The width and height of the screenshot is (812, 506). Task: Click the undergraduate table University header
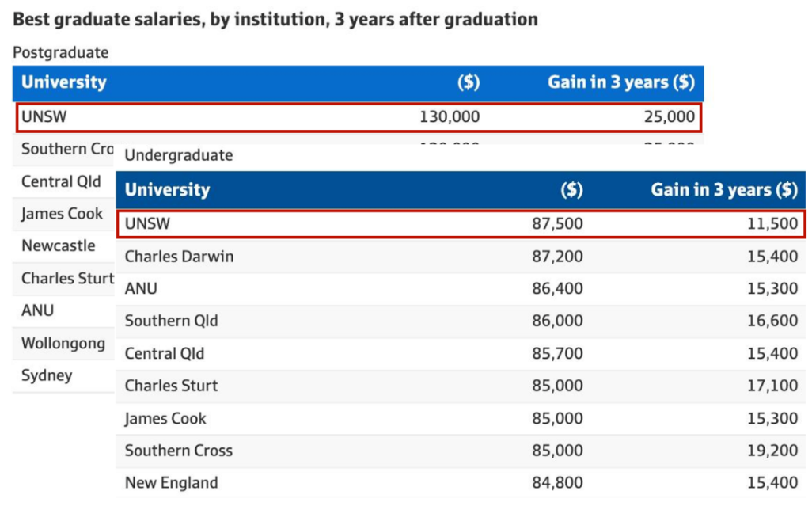click(167, 189)
